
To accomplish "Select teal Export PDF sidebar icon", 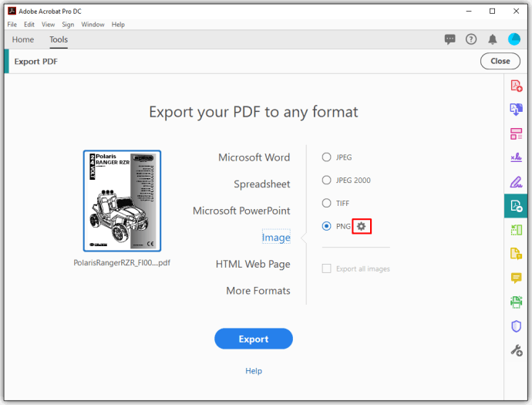I will (x=516, y=206).
